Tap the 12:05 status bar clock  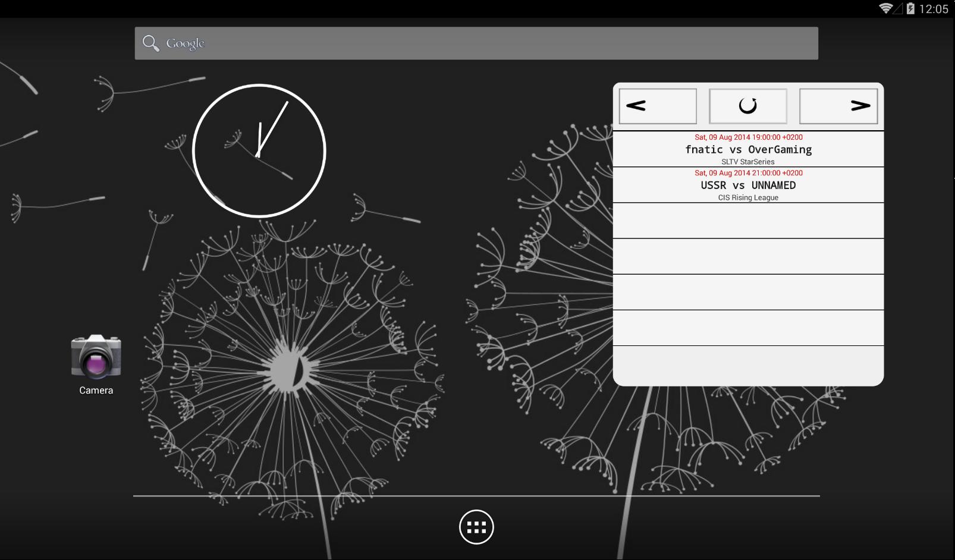click(934, 9)
